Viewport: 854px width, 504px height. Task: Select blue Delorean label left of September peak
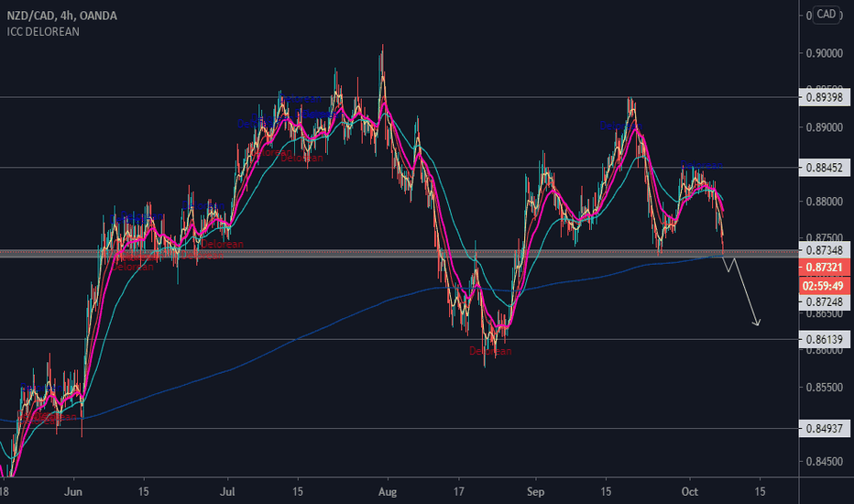pos(620,126)
